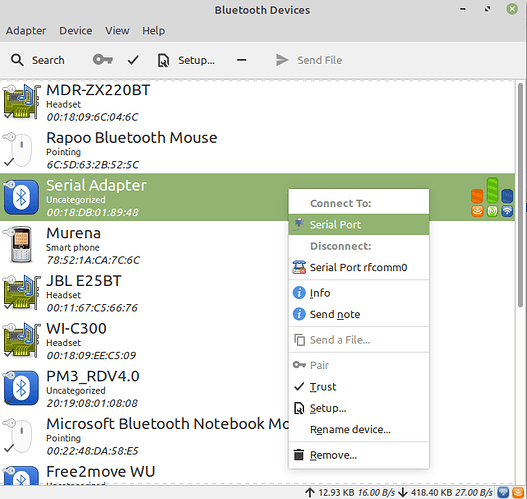Screen dimensions: 527x499
Task: Select Microsoft Bluetooth Notebook device name
Action: (x=167, y=424)
